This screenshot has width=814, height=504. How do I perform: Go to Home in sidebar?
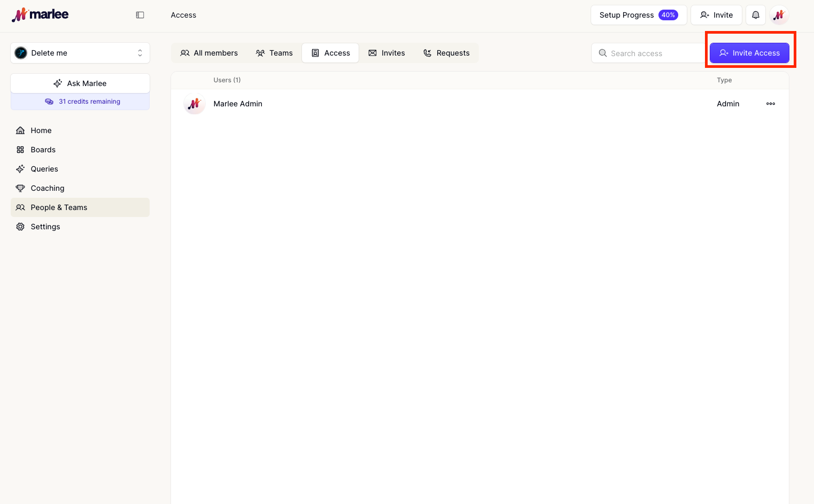pos(80,130)
